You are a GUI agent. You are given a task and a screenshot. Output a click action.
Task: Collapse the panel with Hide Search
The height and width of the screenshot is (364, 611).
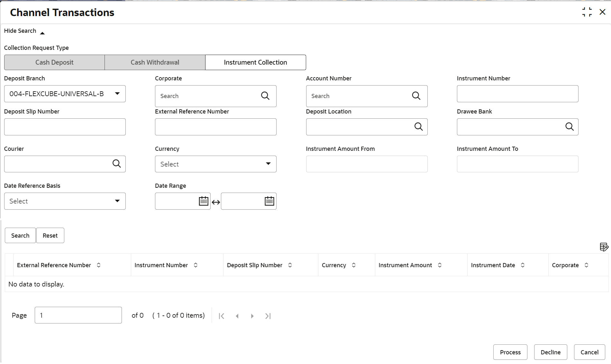click(x=24, y=31)
